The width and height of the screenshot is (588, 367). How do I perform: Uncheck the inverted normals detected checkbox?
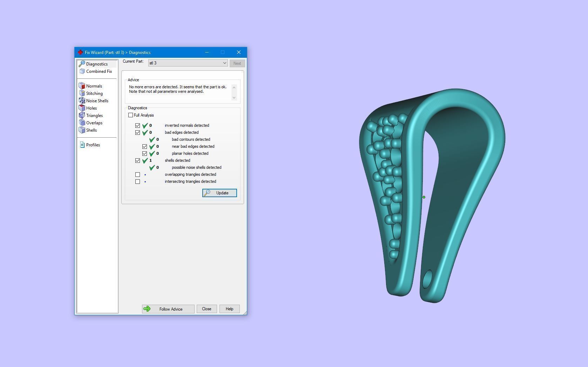[x=137, y=125]
